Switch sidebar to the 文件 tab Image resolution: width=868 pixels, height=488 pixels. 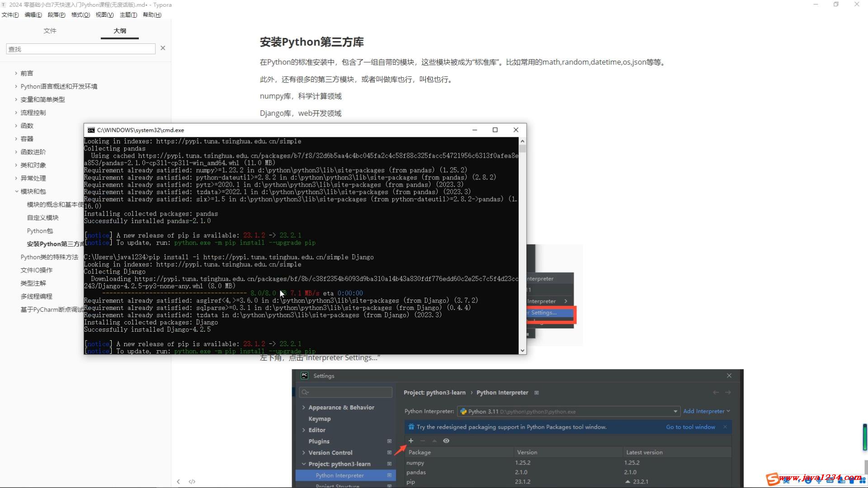coord(50,31)
